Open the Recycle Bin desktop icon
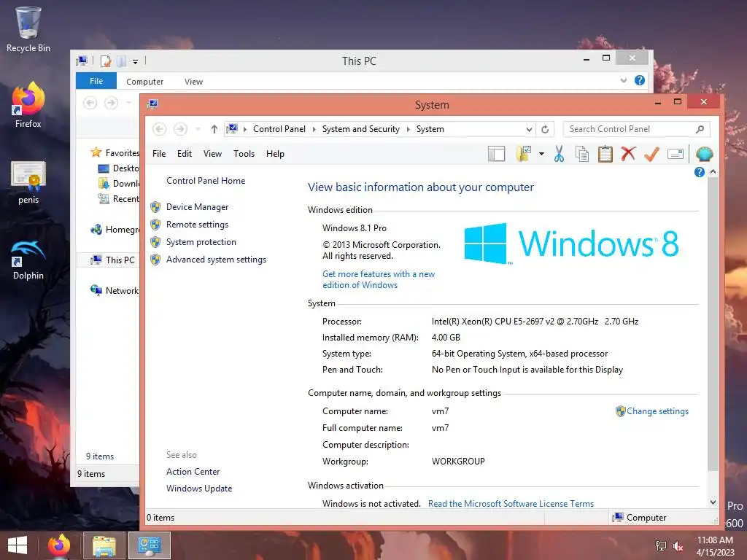This screenshot has height=560, width=747. pyautogui.click(x=28, y=28)
